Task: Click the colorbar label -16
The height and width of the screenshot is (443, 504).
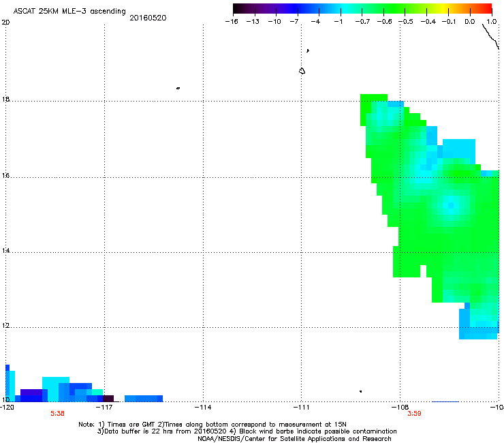Action: (x=232, y=22)
